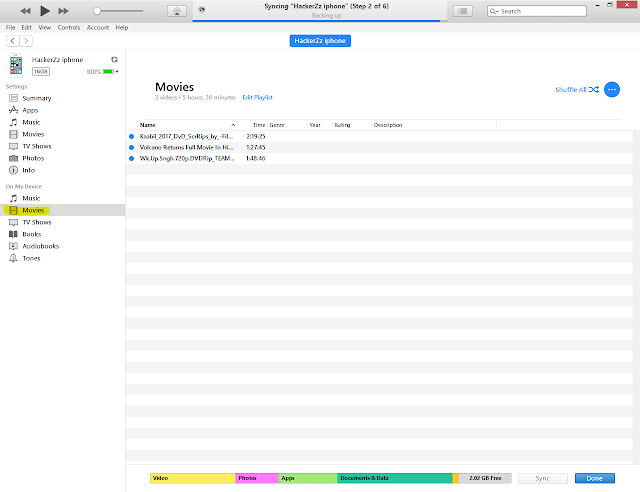Select the Volcano Returns Full Movie row
Screen dimensions: 640x492
pos(379,147)
